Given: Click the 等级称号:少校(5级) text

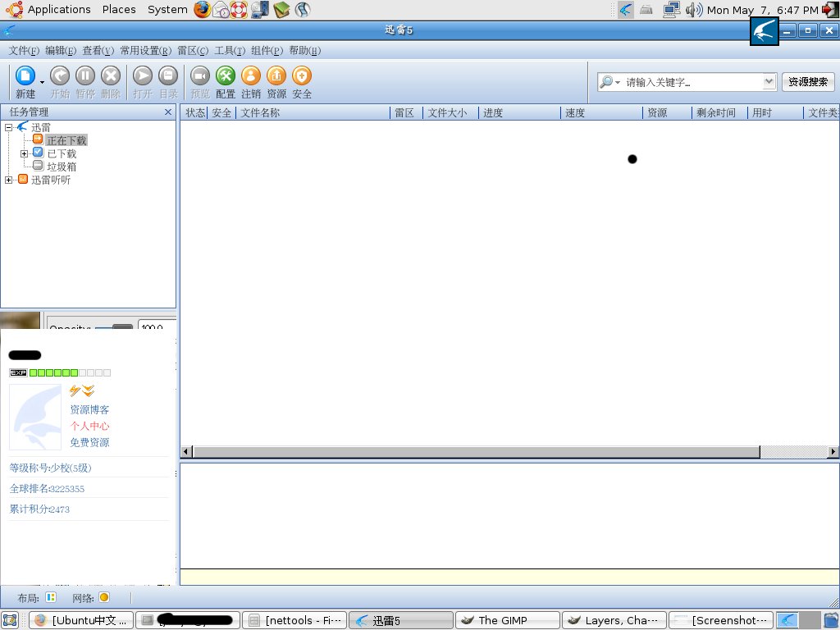Looking at the screenshot, I should click(50, 468).
